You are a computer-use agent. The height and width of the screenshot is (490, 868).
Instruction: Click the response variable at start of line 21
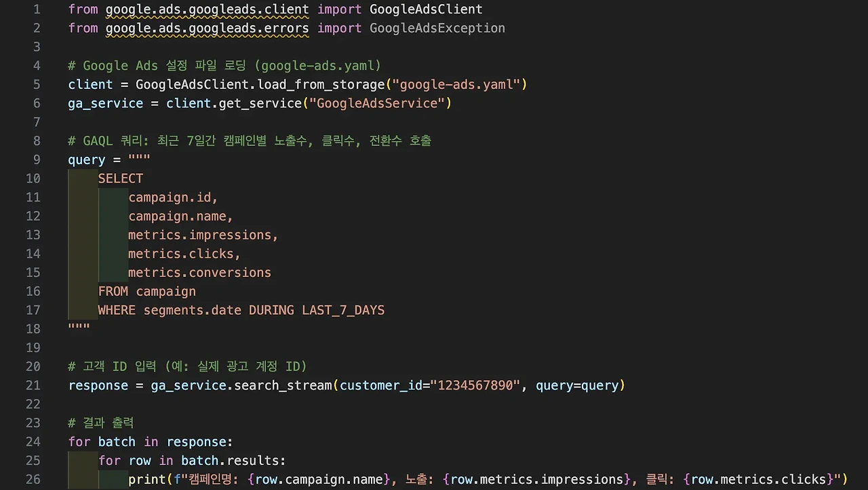tap(98, 385)
